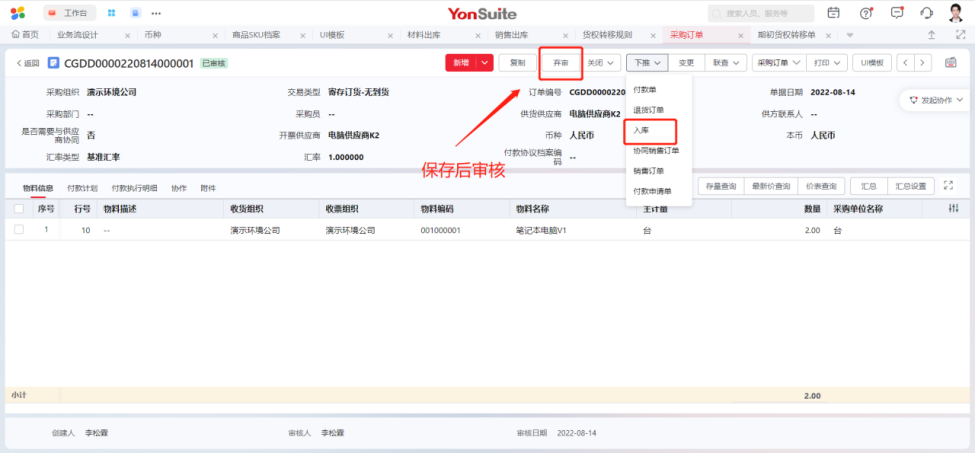Click the 弃审 button
The image size is (975, 453).
tap(561, 62)
